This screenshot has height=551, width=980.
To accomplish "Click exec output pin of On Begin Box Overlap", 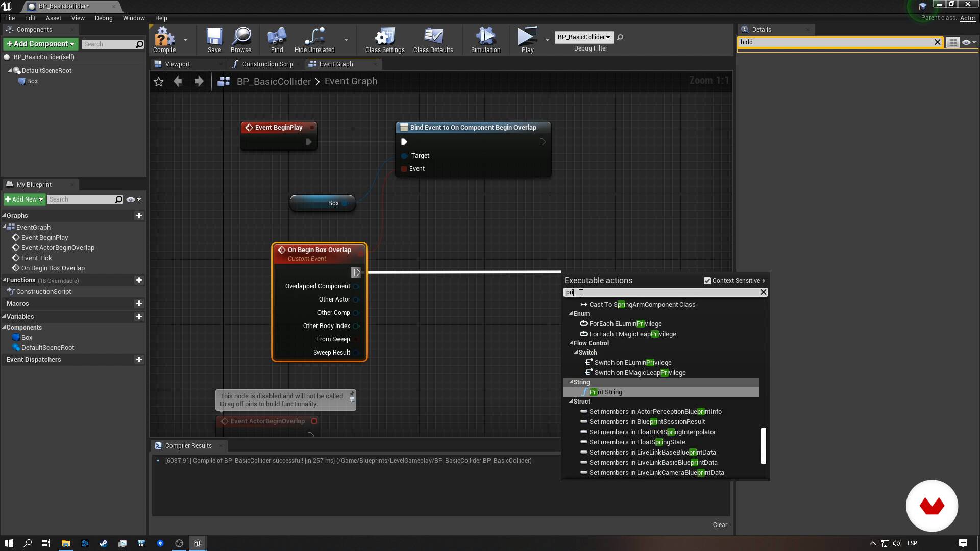I will tap(356, 273).
